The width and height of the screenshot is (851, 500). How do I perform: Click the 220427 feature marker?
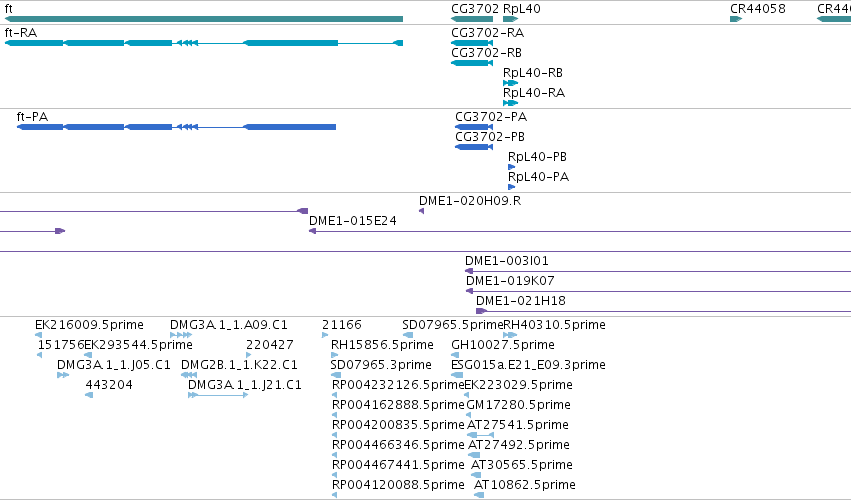pyautogui.click(x=249, y=355)
